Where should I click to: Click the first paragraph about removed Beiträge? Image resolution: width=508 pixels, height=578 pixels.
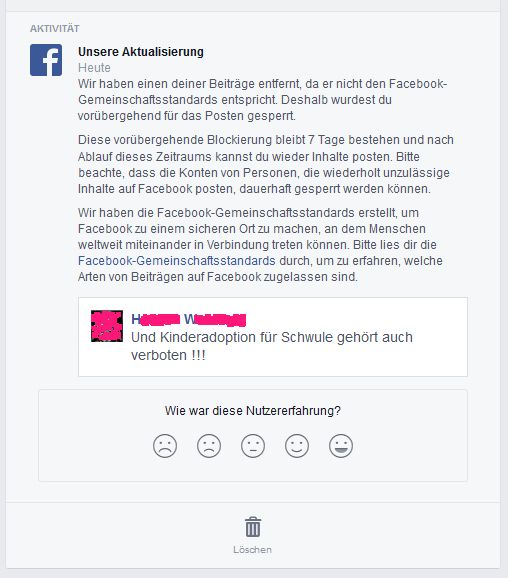click(262, 100)
